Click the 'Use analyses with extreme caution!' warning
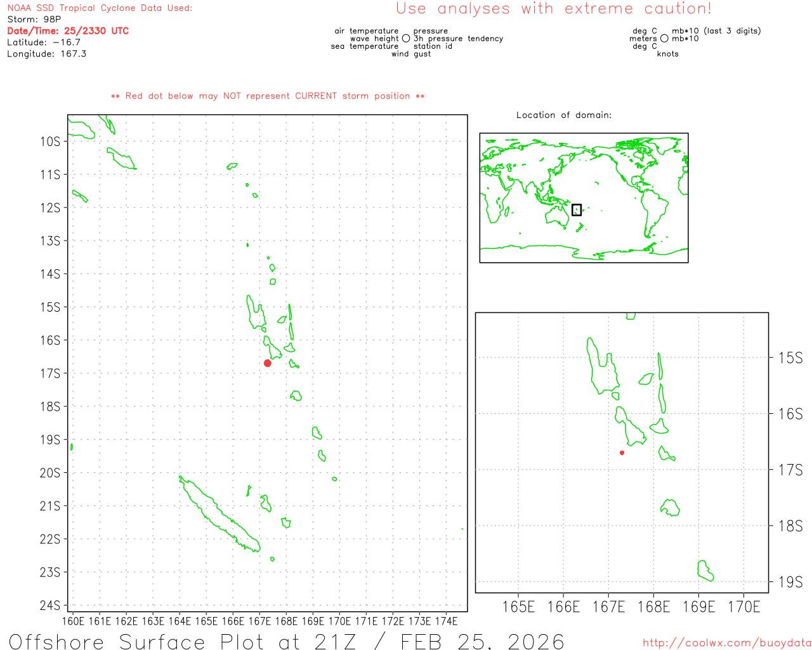 click(553, 9)
